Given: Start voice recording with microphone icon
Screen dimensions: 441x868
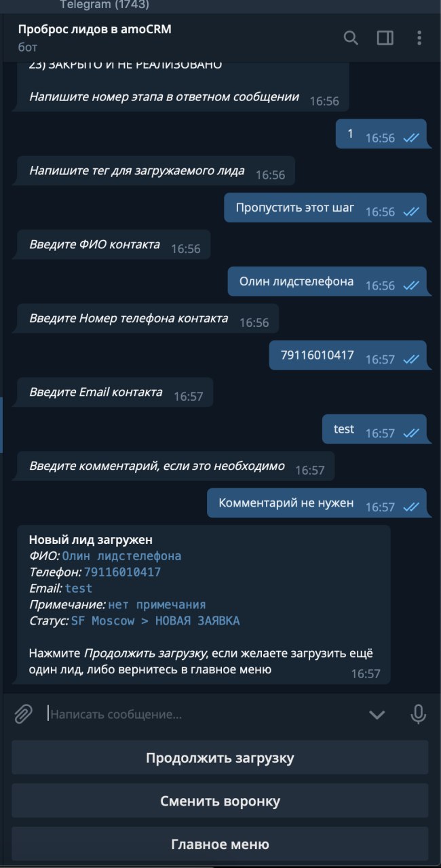Looking at the screenshot, I should [419, 714].
